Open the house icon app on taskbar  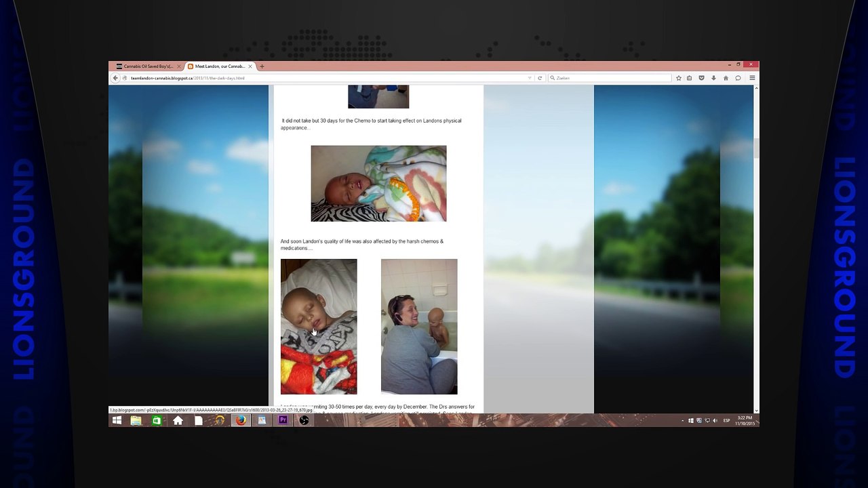coord(178,420)
